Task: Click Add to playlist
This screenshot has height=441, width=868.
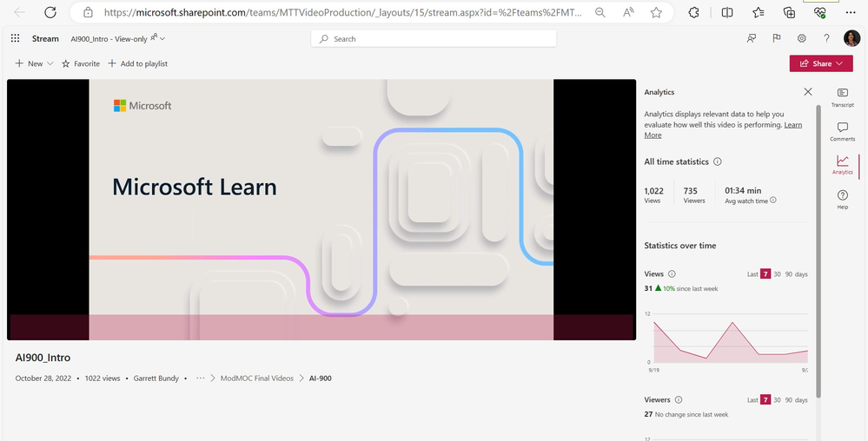Action: [138, 63]
